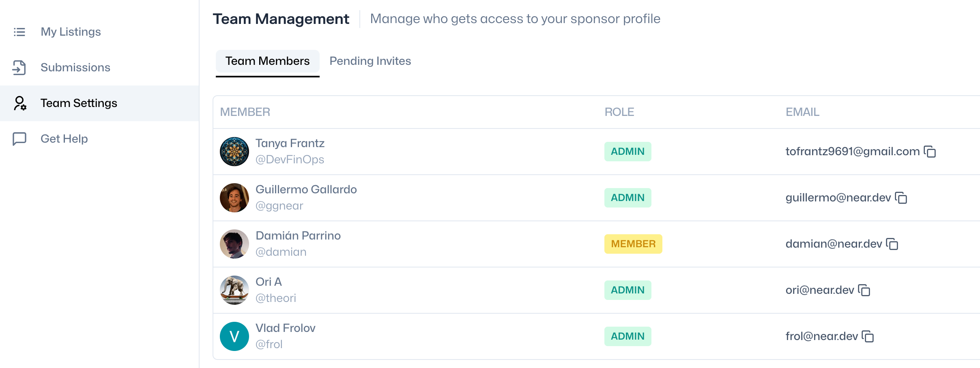The image size is (980, 368).
Task: Copy Tanya Frantz's email address
Action: coord(930,152)
